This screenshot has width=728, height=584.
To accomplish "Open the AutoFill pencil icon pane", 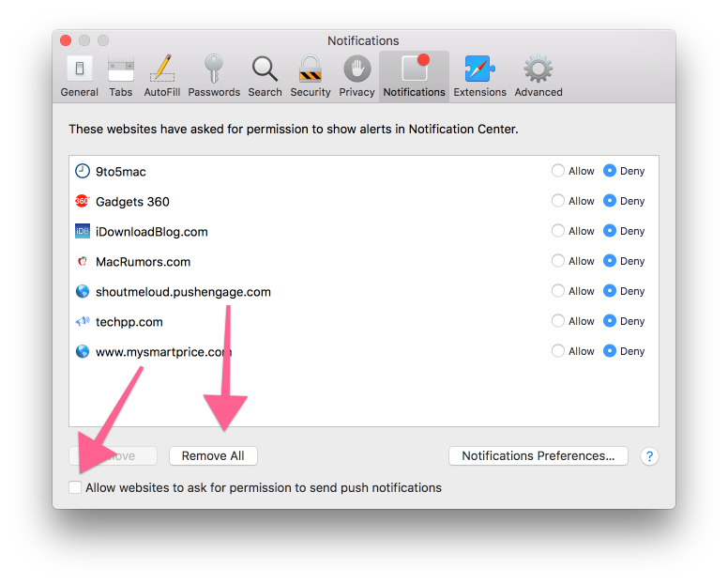I will pos(162,77).
